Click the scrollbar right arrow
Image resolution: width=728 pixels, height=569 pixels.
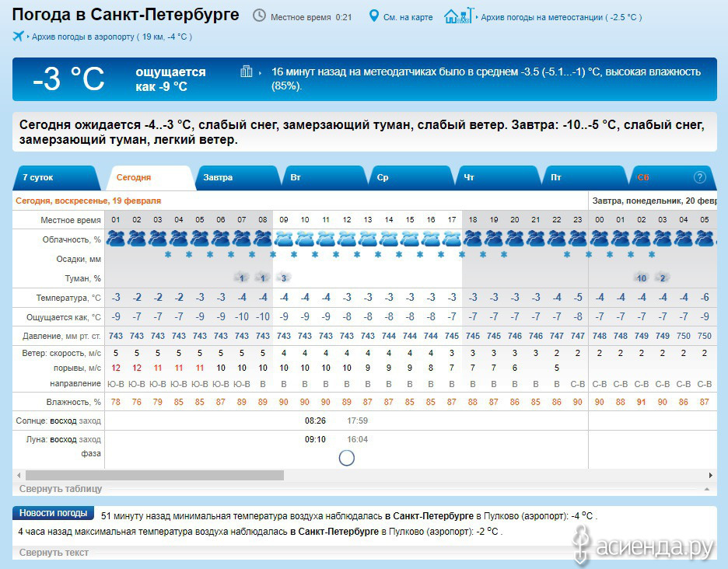pos(710,475)
